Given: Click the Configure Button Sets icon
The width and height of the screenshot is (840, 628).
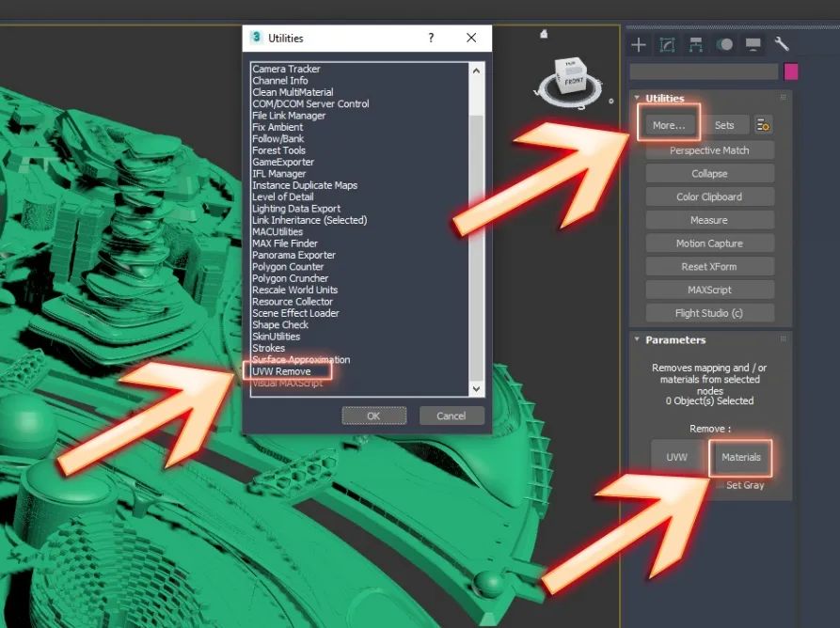Looking at the screenshot, I should tap(763, 125).
